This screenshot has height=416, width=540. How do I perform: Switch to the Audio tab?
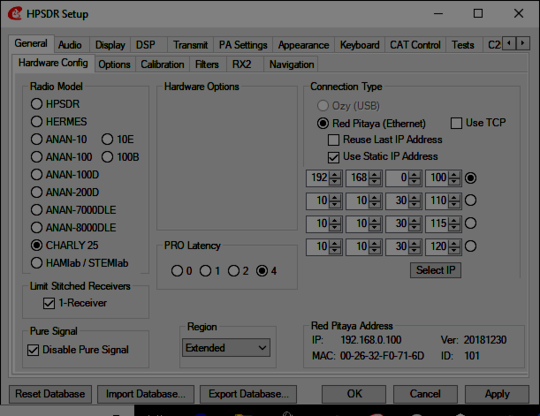point(70,45)
